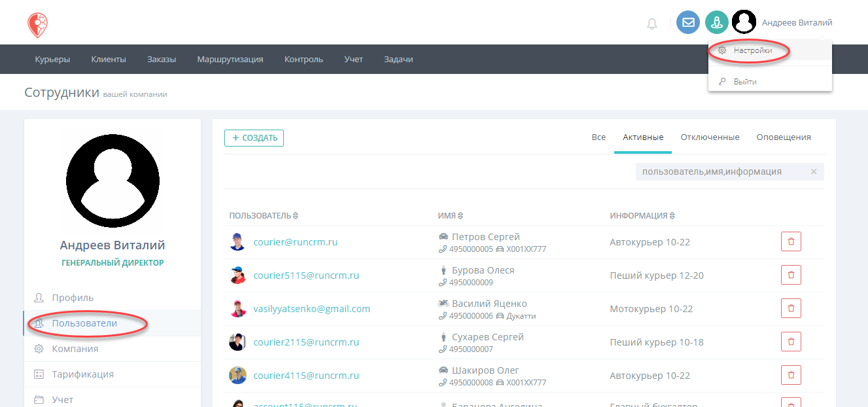This screenshot has height=407, width=868.
Task: Click the red pin logo icon
Action: click(37, 25)
